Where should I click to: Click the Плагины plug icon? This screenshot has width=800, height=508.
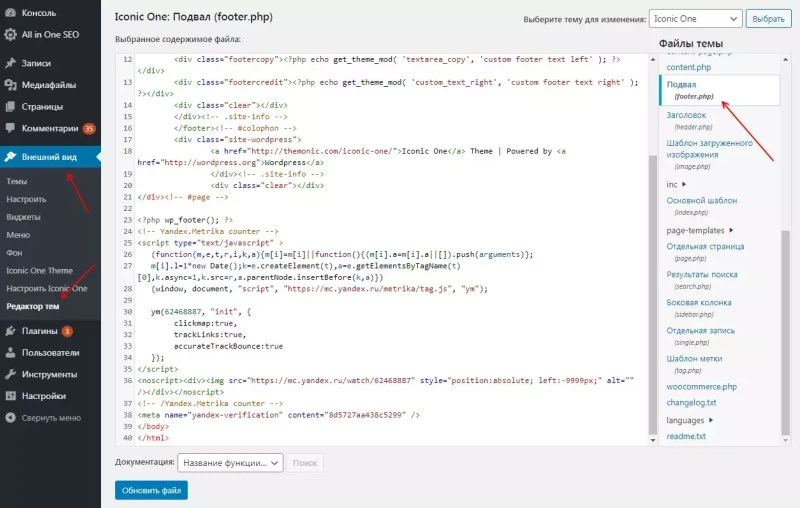pyautogui.click(x=10, y=331)
